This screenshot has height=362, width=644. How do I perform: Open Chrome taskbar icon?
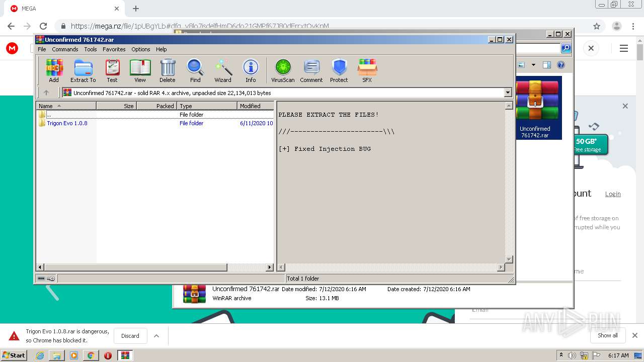point(91,355)
